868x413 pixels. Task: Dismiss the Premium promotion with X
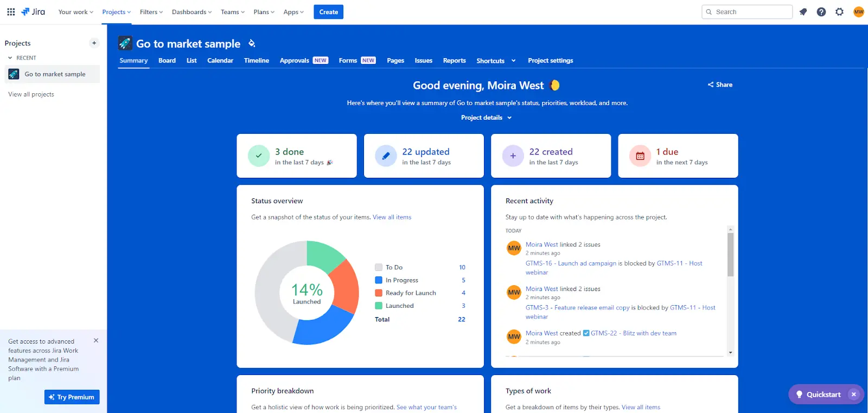point(96,340)
